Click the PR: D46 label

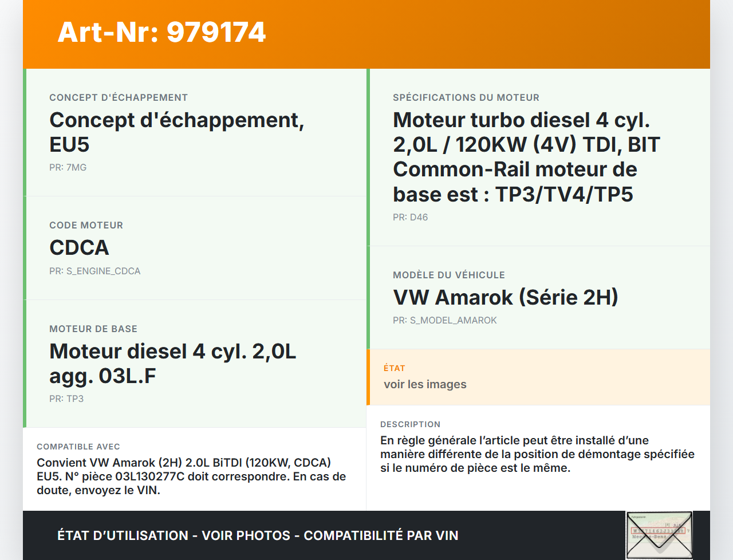(410, 217)
